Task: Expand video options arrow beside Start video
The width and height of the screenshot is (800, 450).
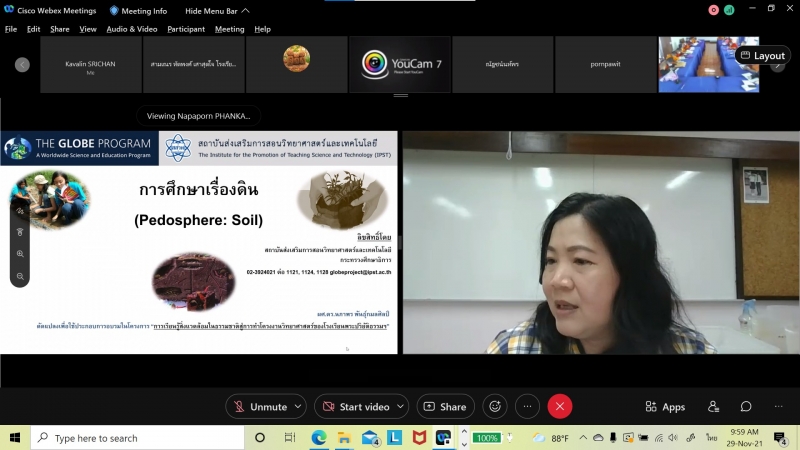Action: click(x=400, y=407)
